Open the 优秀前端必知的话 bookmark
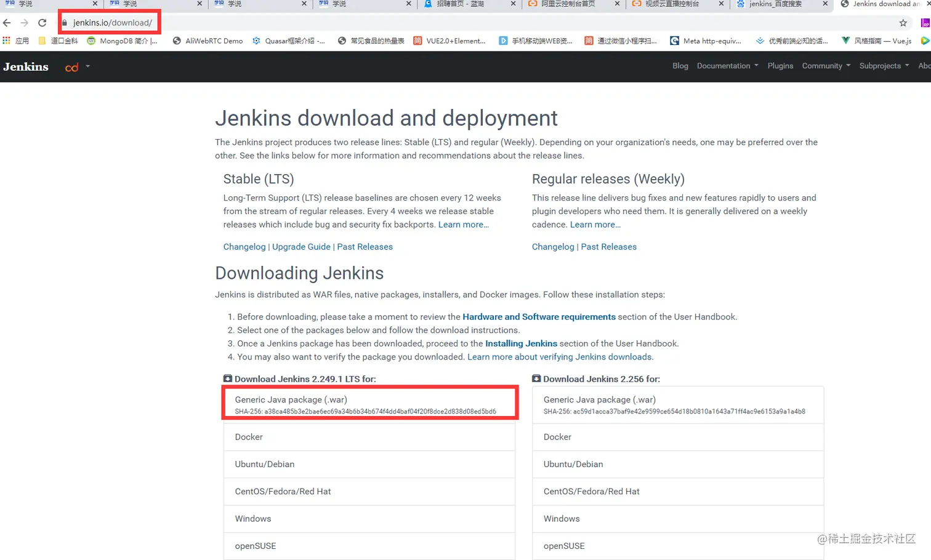The image size is (931, 560). (x=792, y=41)
